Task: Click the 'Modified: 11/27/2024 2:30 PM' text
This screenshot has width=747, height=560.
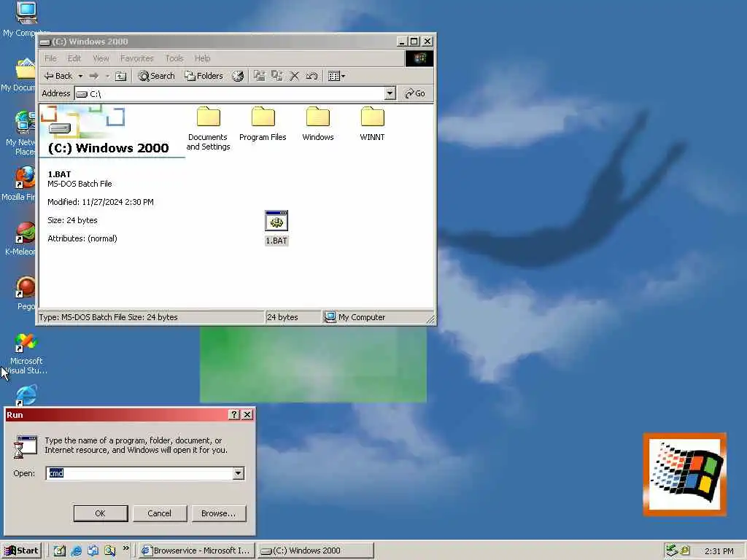Action: (101, 202)
